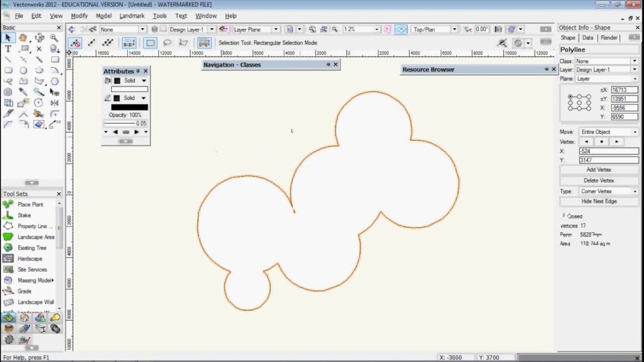Toggle Single Object Interactive Scaling mode

click(91, 43)
